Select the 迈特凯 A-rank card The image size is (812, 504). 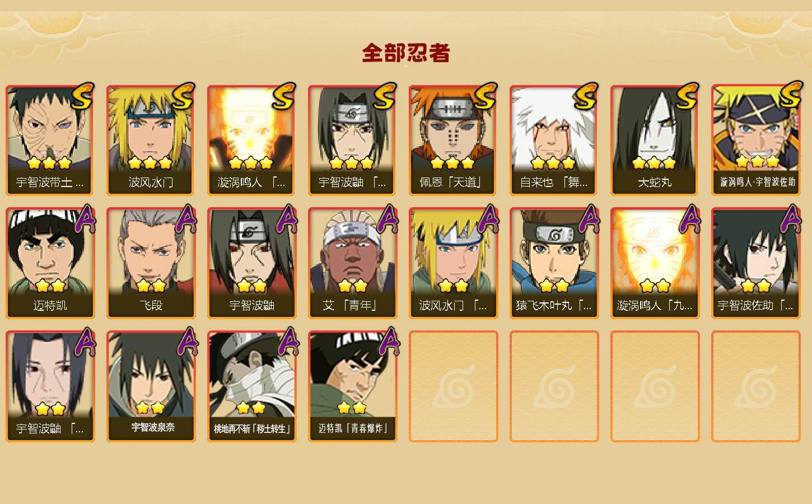pos(50,263)
